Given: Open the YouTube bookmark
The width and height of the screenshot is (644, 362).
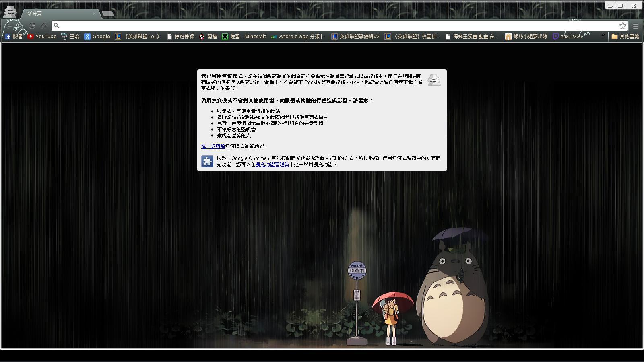Looking at the screenshot, I should (x=42, y=37).
